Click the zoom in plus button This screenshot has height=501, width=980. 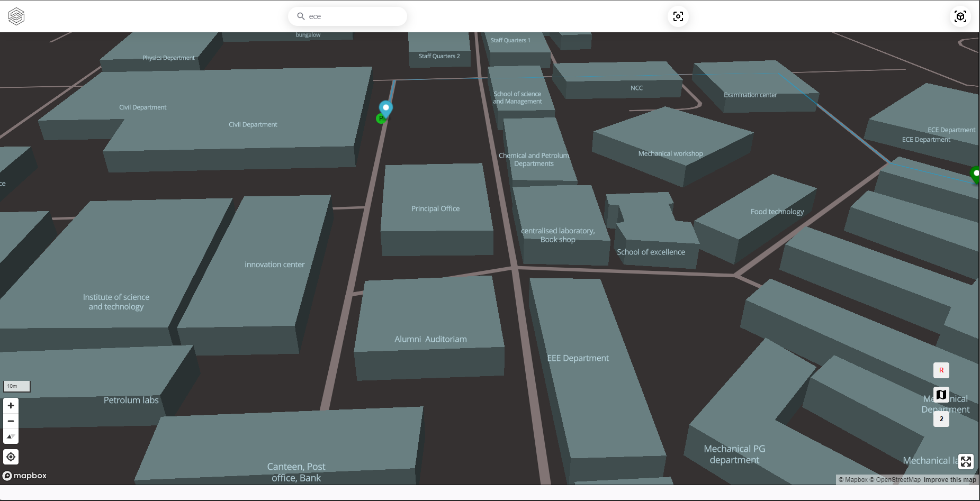coord(11,406)
